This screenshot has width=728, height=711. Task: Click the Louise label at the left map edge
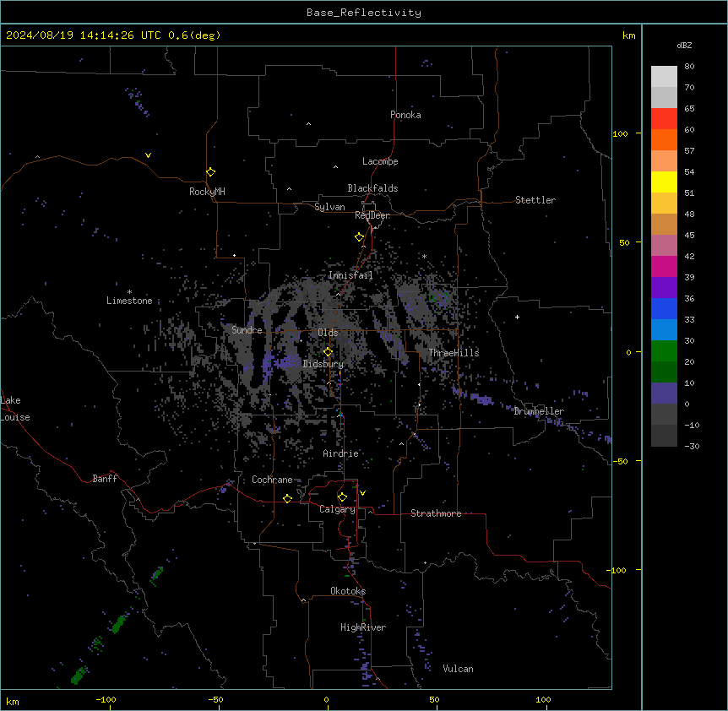[x=15, y=417]
